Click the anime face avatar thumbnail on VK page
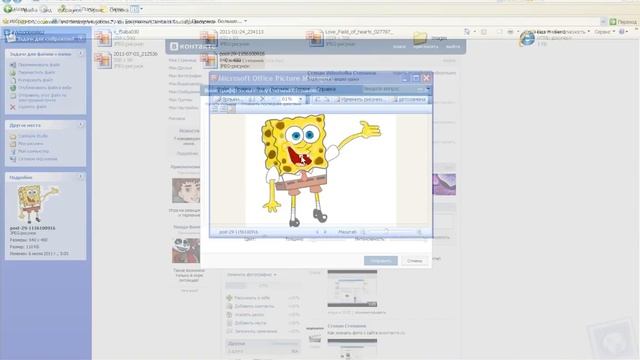The height and width of the screenshot is (360, 640). 186,190
